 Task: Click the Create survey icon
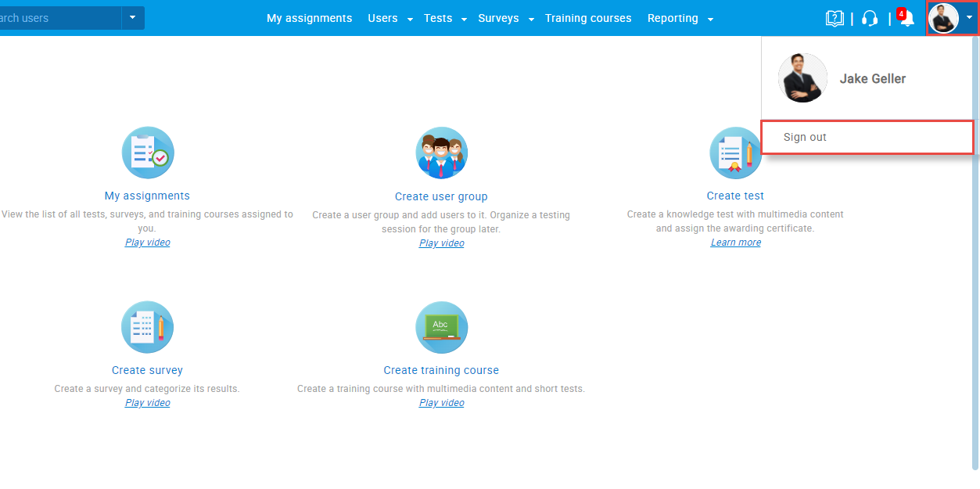coord(148,327)
